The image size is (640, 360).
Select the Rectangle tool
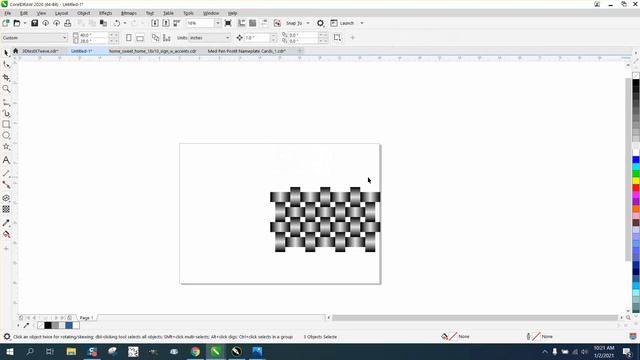tap(6, 124)
